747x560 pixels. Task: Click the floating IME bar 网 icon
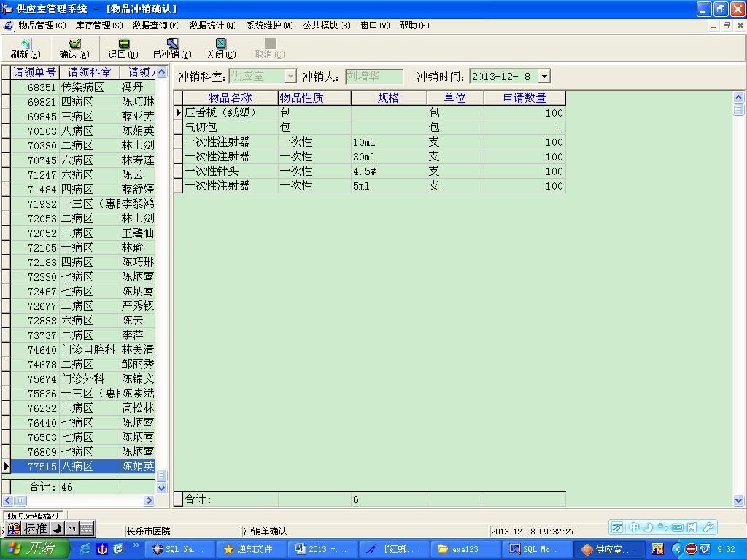click(x=692, y=527)
